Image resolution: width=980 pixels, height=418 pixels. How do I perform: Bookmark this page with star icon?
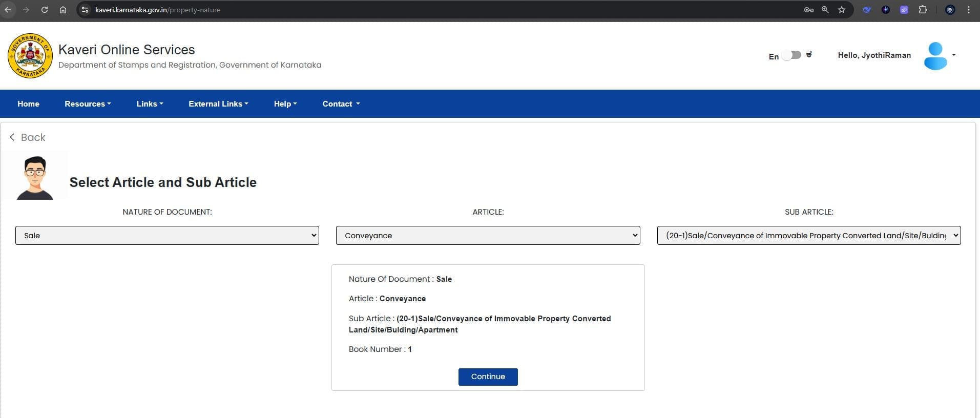point(842,10)
